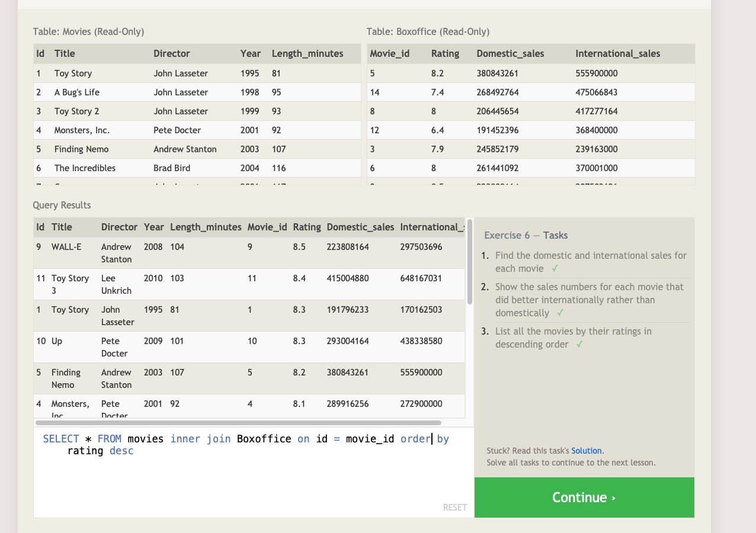The height and width of the screenshot is (533, 756).
Task: Click the 'Exercise 6 — Tasks' heading
Action: 526,235
